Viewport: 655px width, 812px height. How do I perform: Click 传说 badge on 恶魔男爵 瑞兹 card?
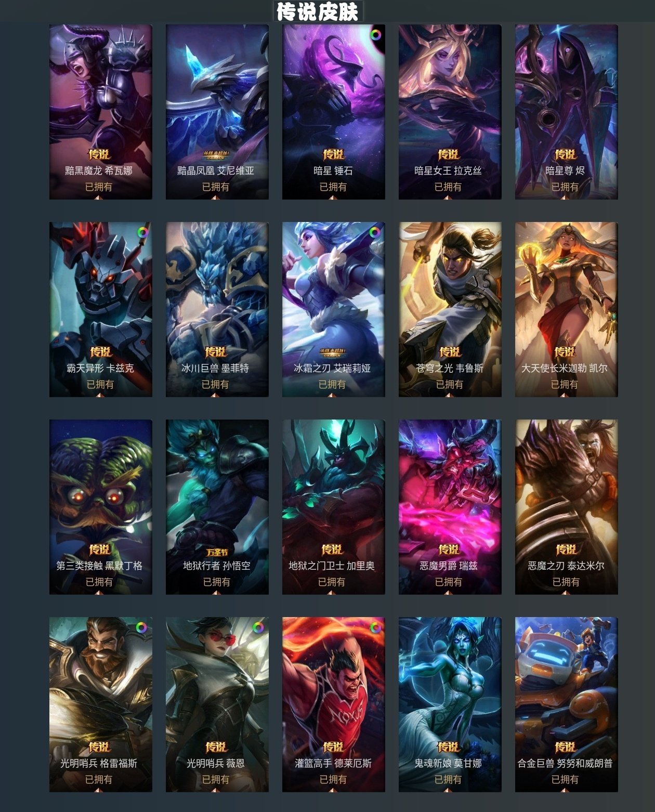[449, 549]
